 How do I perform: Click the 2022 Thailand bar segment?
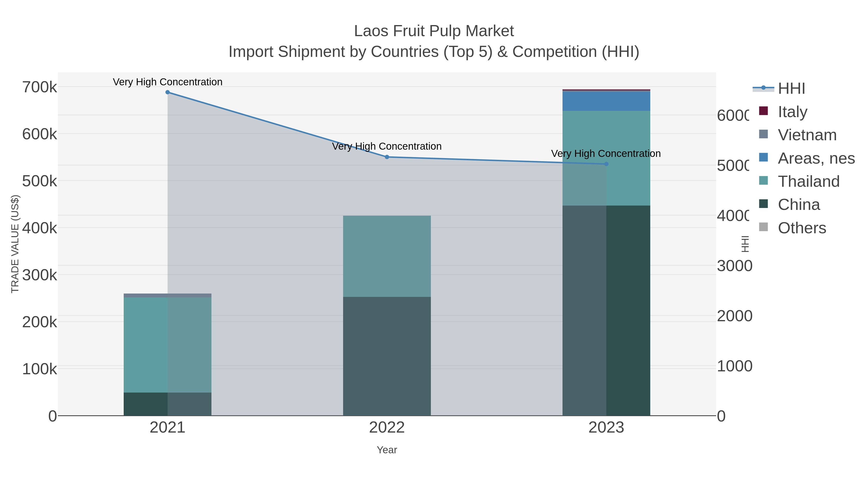pyautogui.click(x=387, y=256)
